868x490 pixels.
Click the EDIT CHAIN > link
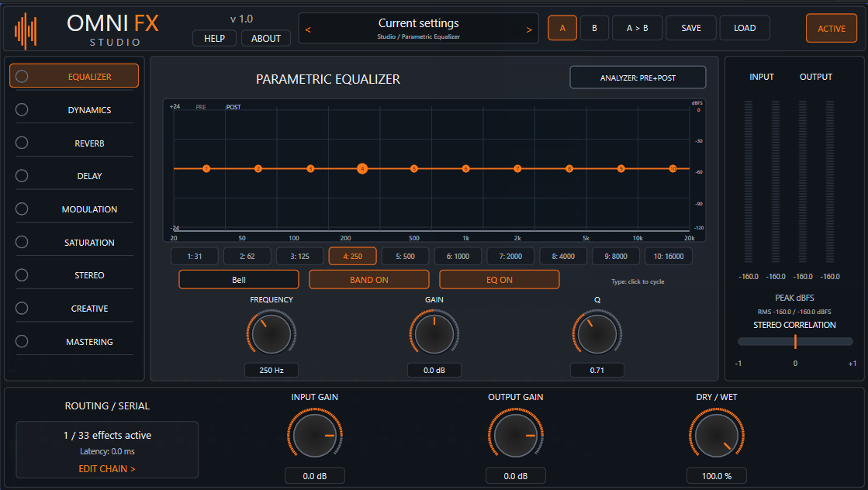point(107,468)
